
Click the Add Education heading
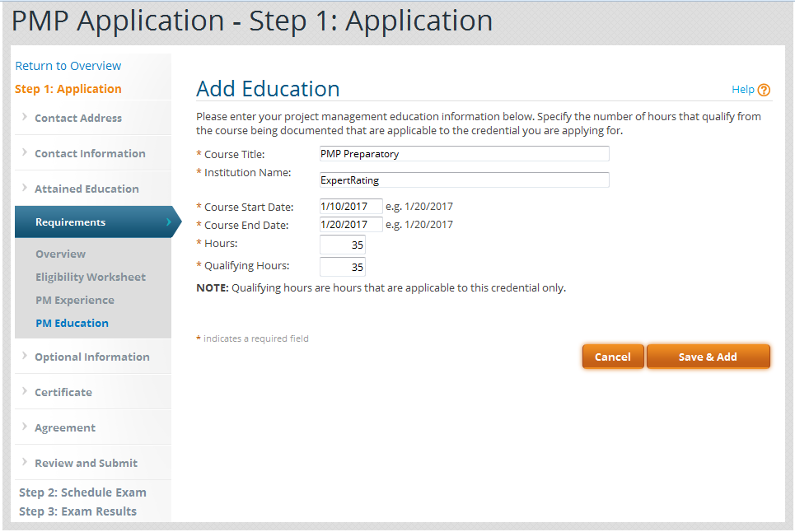click(x=268, y=89)
